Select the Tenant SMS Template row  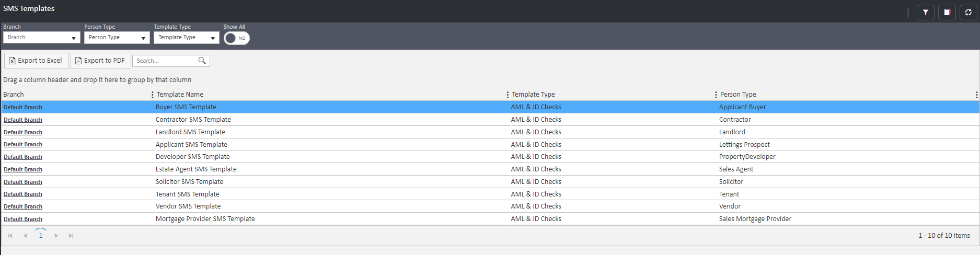coord(187,194)
